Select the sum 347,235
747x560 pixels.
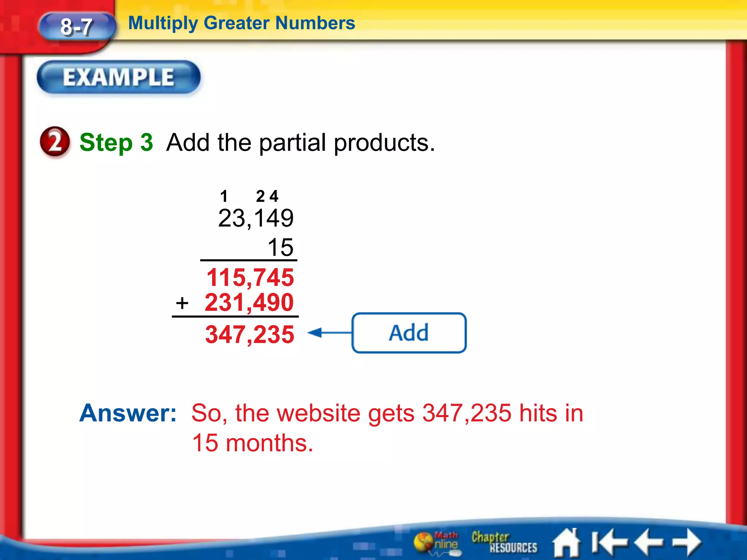(249, 334)
